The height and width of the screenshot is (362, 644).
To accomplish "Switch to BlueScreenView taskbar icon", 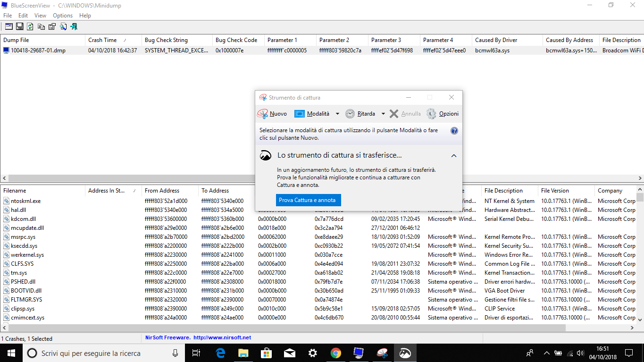I will coord(359,353).
